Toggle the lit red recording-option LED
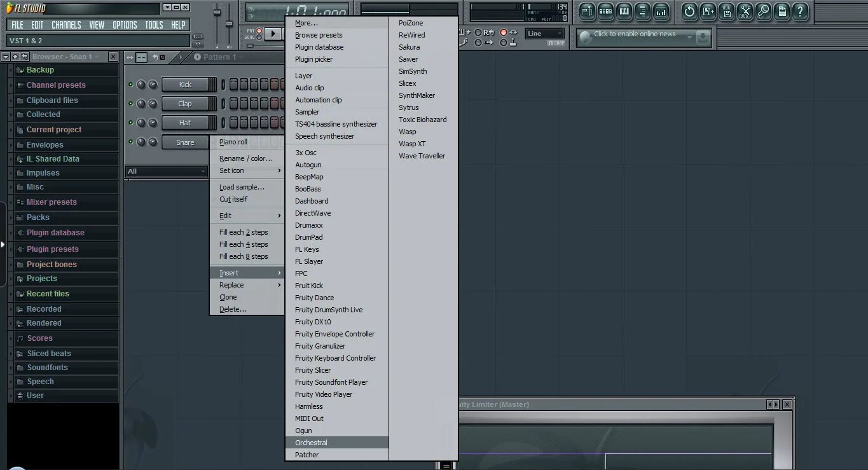This screenshot has height=470, width=868. tap(504, 32)
